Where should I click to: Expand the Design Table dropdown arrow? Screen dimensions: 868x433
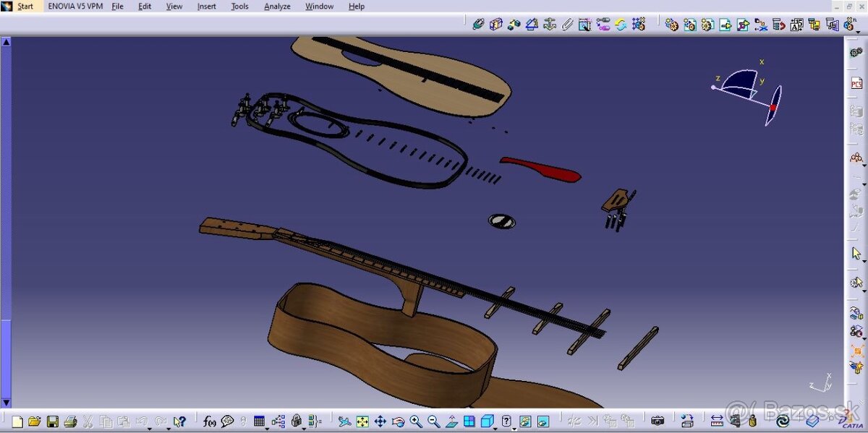click(268, 427)
